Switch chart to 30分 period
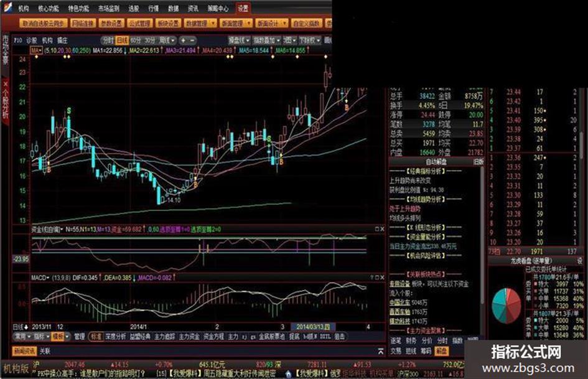Image resolution: width=588 pixels, height=379 pixels. 151,40
